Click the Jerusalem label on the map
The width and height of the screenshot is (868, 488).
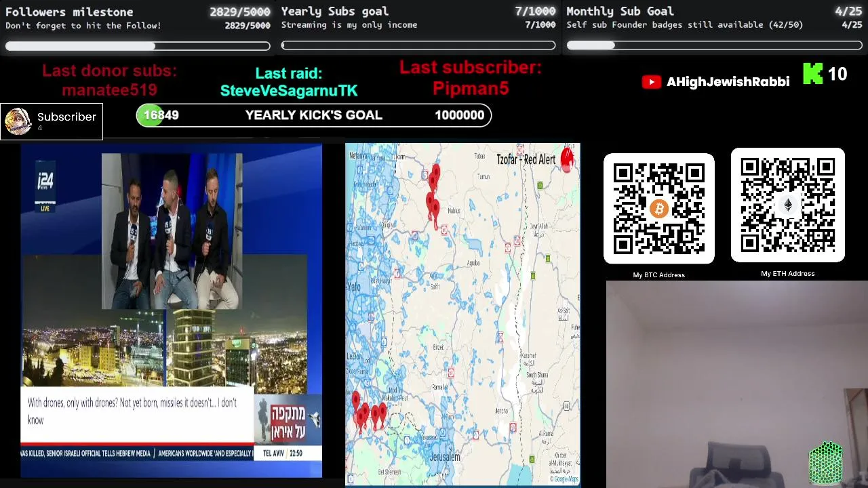coord(445,457)
